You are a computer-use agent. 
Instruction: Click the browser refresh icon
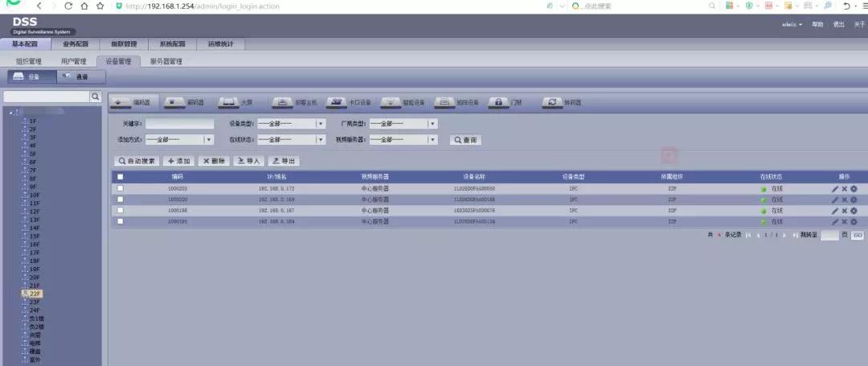68,6
